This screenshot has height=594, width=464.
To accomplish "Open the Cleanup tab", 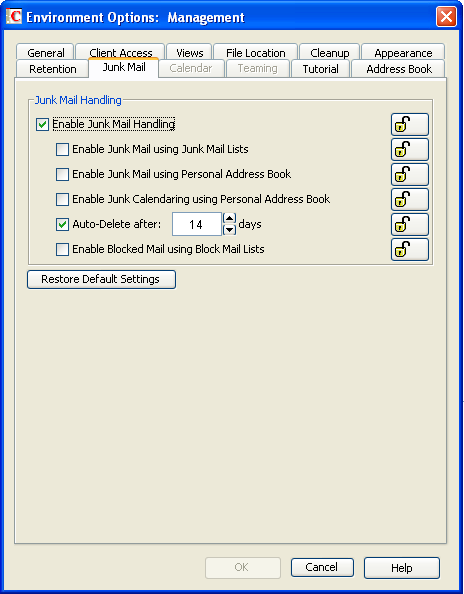I will 330,52.
